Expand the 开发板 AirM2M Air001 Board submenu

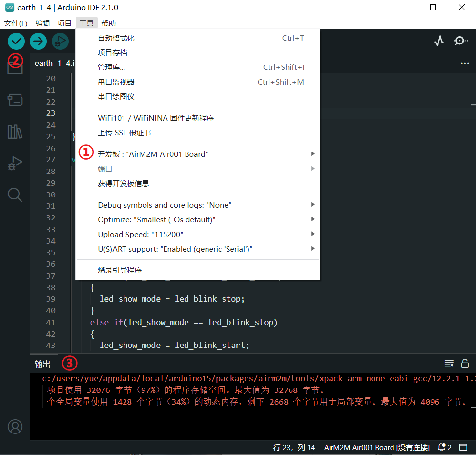tap(153, 154)
